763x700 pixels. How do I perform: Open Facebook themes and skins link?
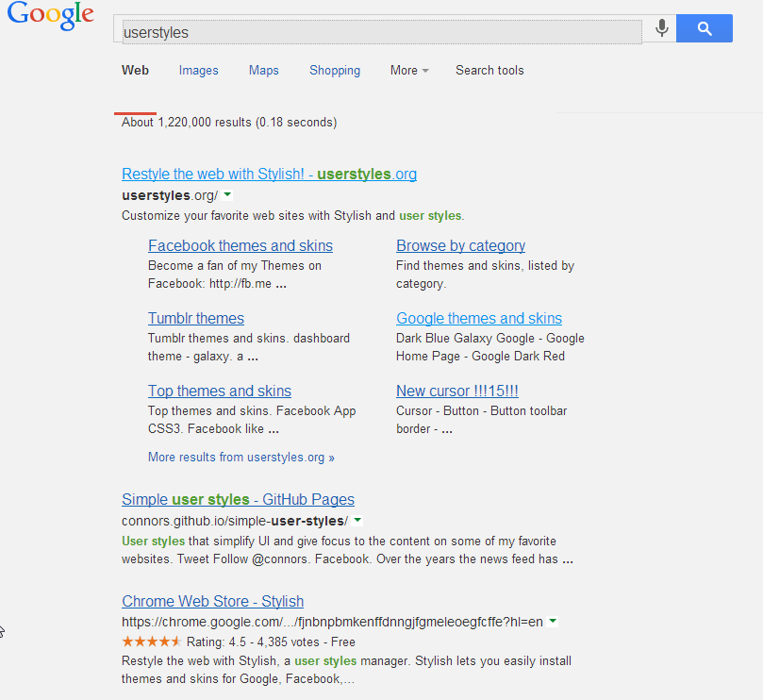coord(241,246)
